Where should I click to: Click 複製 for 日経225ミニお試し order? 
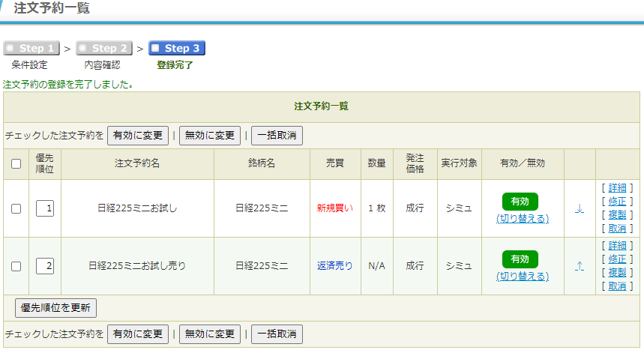pos(617,215)
